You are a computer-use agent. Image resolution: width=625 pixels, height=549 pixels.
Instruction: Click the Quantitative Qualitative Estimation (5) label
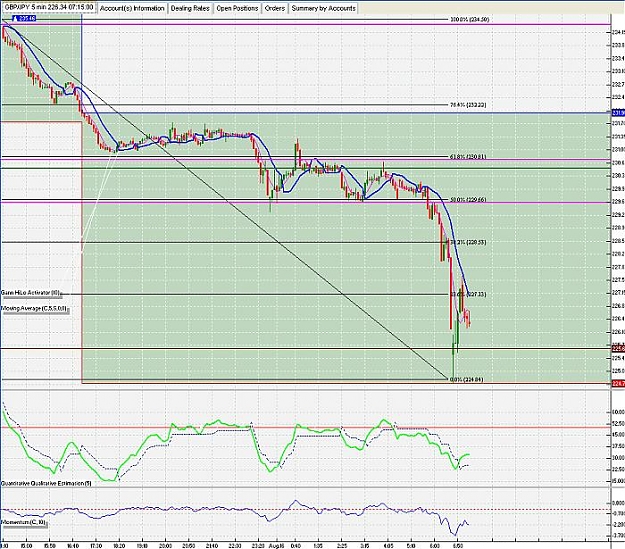click(46, 483)
